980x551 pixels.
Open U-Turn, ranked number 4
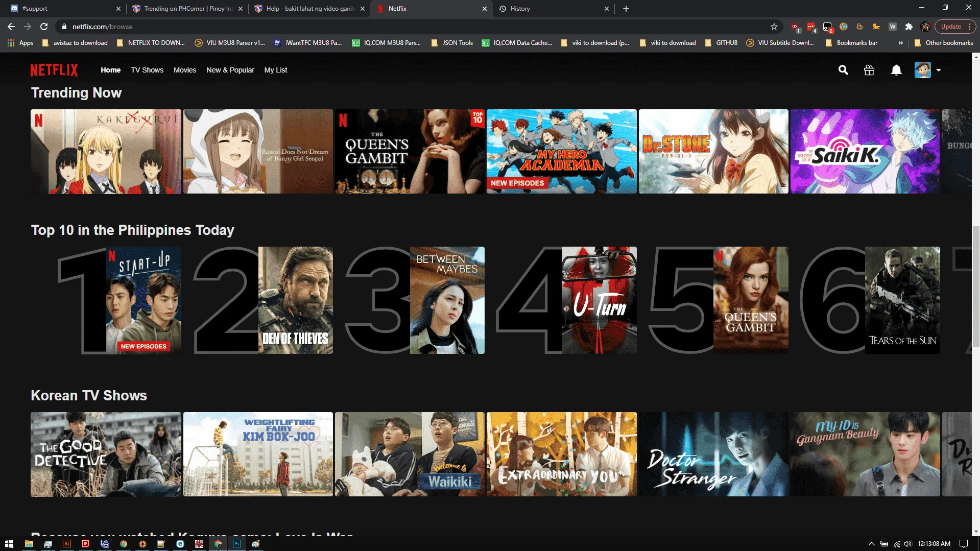(599, 300)
